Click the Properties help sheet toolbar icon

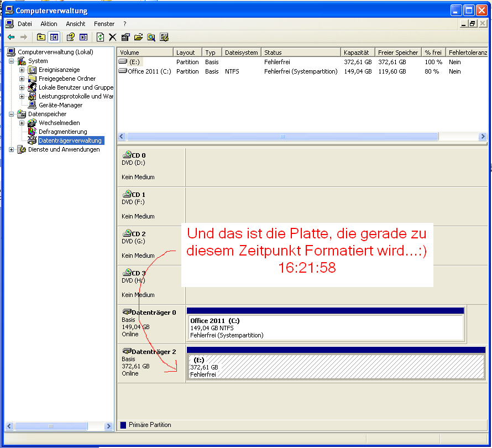click(x=71, y=38)
